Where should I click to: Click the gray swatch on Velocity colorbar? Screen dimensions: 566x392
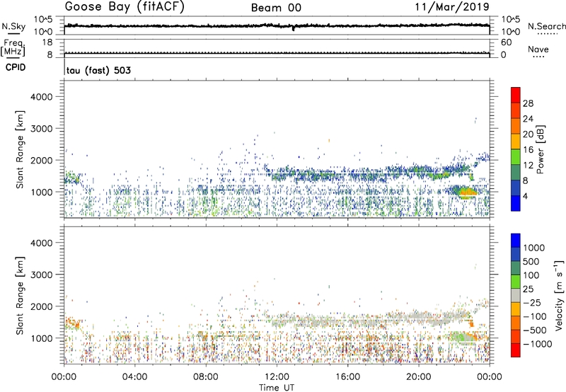(516, 296)
